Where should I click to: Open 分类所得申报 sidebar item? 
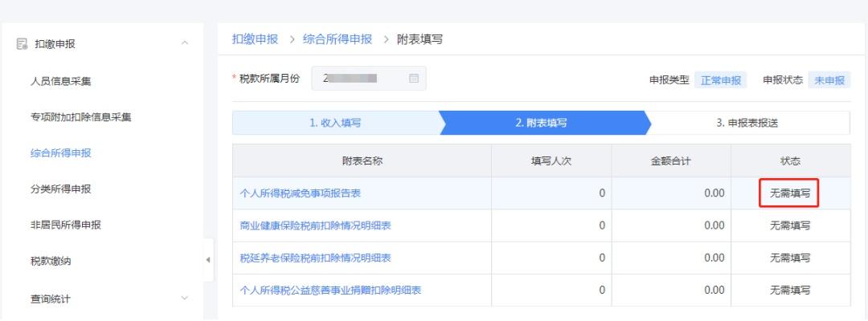click(x=60, y=189)
